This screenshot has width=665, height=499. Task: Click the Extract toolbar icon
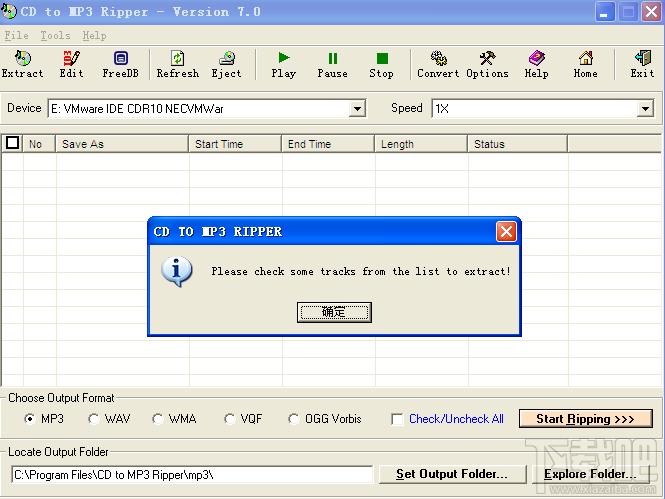[22, 64]
